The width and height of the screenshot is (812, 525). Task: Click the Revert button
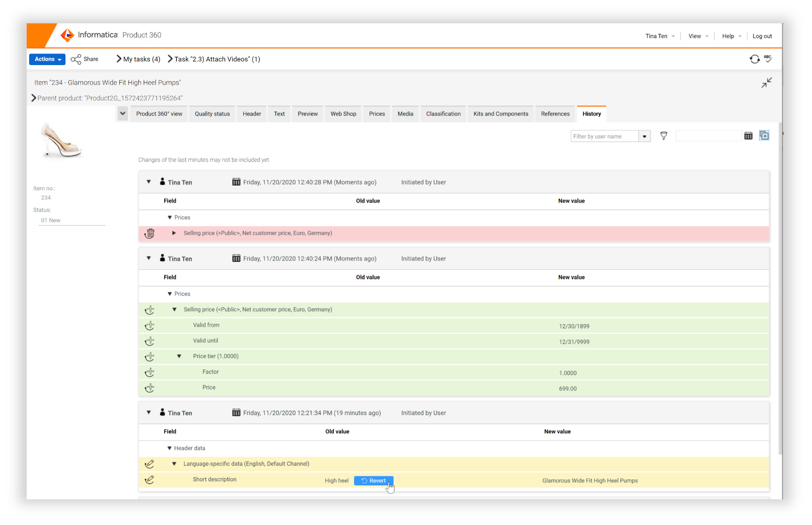click(x=374, y=481)
